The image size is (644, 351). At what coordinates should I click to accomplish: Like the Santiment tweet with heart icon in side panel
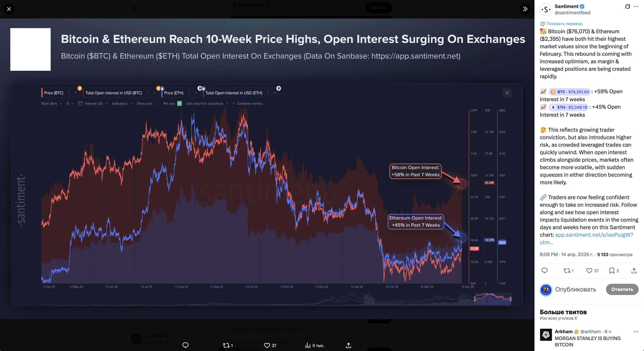point(589,271)
